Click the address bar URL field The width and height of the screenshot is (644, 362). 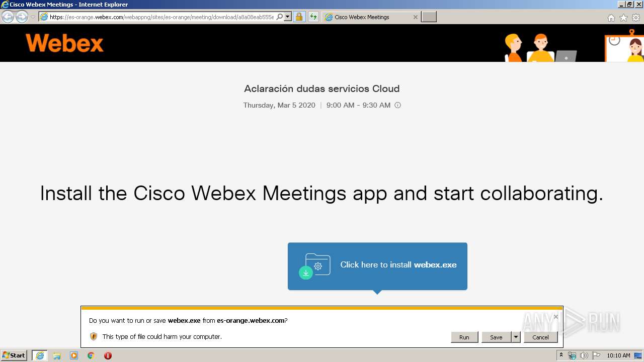(x=162, y=17)
